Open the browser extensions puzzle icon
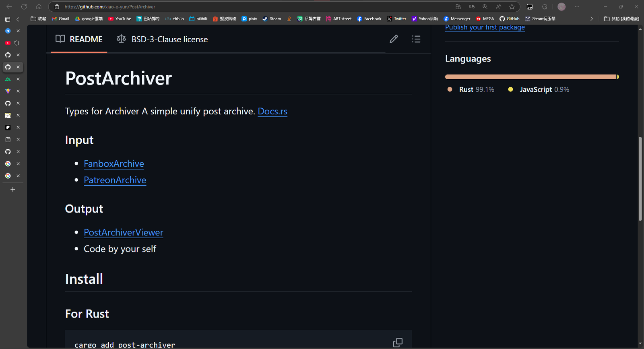Screen dimensions: 644x349 [545, 7]
